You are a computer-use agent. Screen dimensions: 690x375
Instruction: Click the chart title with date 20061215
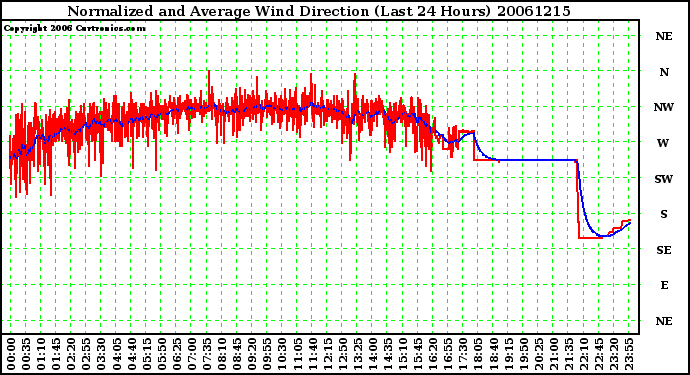(319, 11)
